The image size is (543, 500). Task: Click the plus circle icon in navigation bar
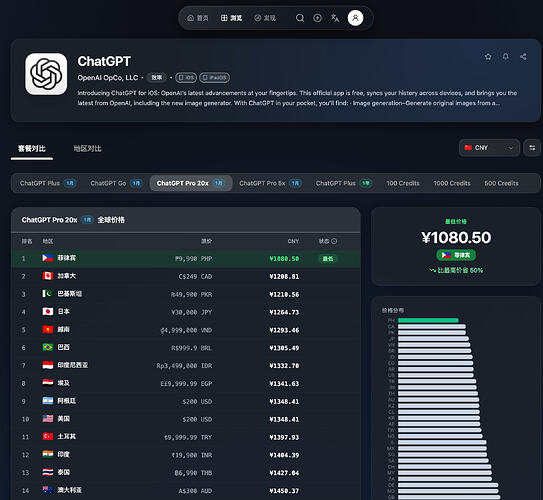317,18
